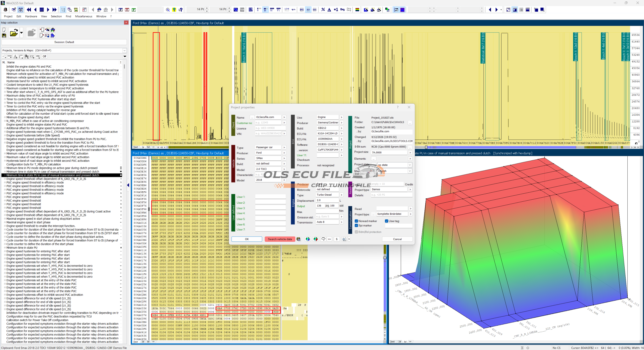Select the 16 Bit display icon

pos(265,10)
